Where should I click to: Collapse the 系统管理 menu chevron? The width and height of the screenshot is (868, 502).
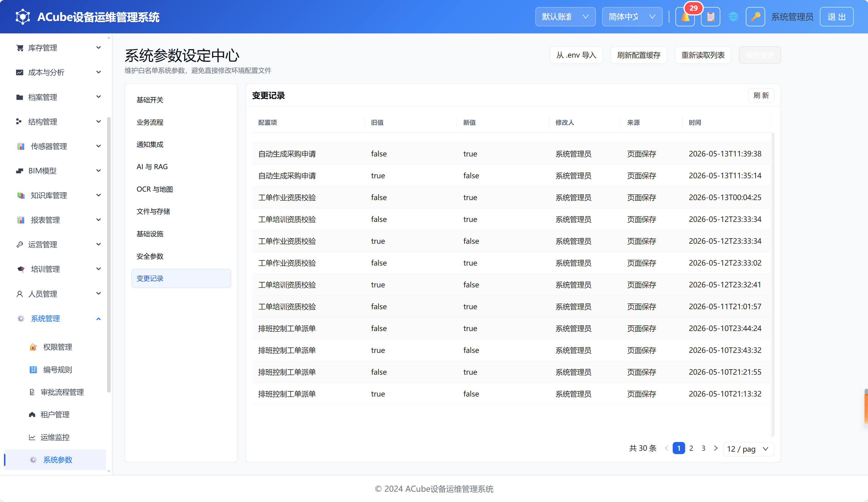pyautogui.click(x=99, y=319)
